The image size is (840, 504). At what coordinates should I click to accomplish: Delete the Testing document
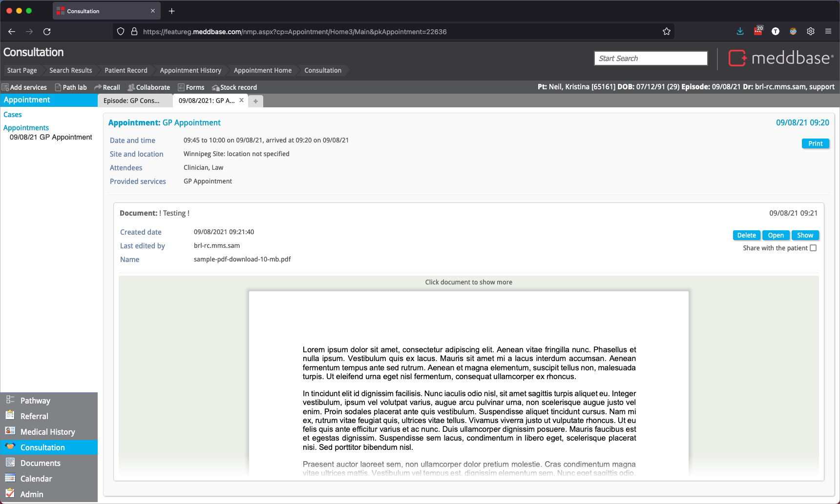tap(746, 235)
